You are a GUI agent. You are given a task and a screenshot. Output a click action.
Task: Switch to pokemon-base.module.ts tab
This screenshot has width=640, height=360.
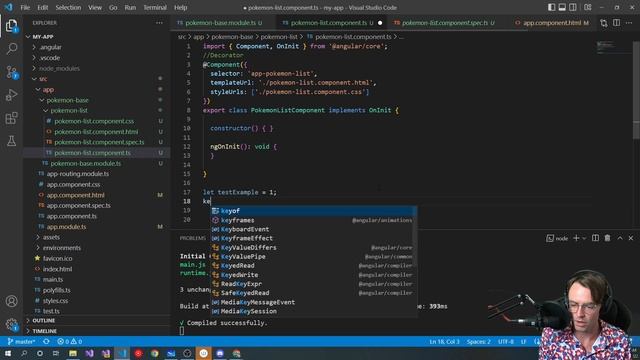coord(220,23)
